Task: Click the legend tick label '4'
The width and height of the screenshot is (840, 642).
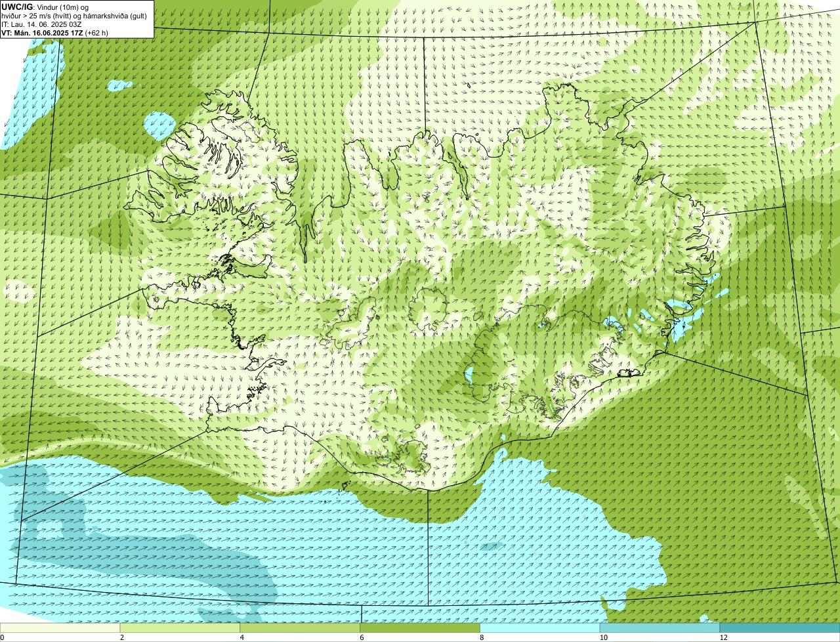Action: click(241, 637)
